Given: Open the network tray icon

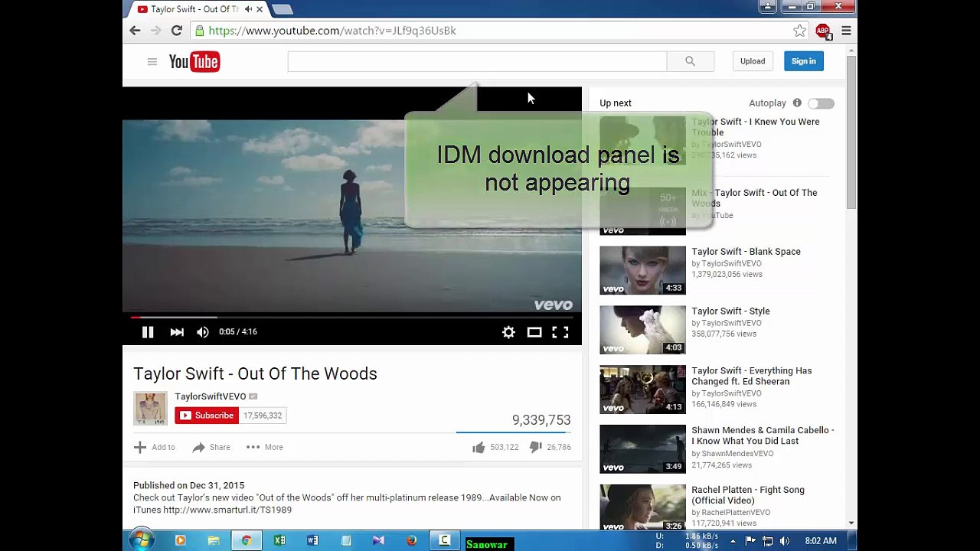Looking at the screenshot, I should (767, 541).
